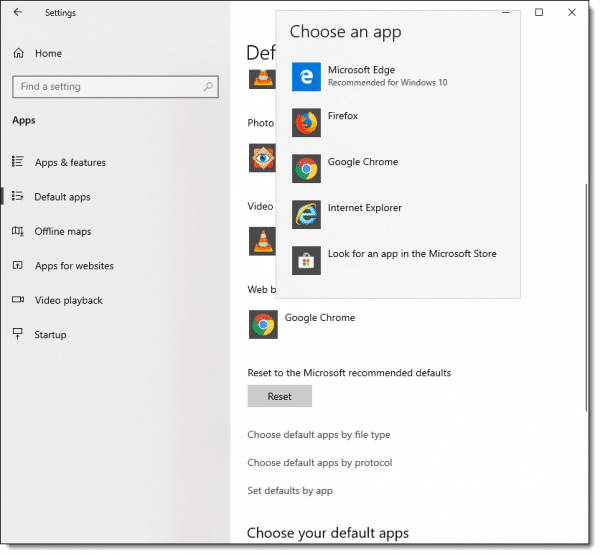The width and height of the screenshot is (600, 555).
Task: Click the Default apps sidebar icon
Action: tap(18, 196)
